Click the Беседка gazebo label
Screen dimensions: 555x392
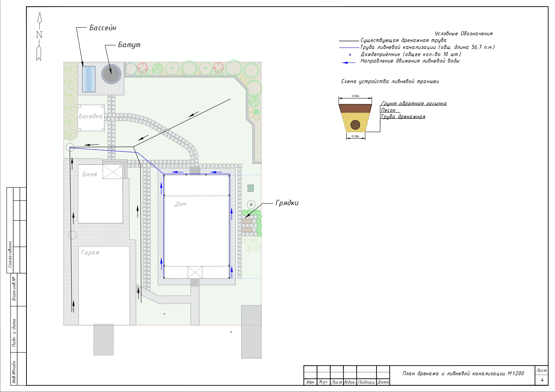tap(91, 116)
